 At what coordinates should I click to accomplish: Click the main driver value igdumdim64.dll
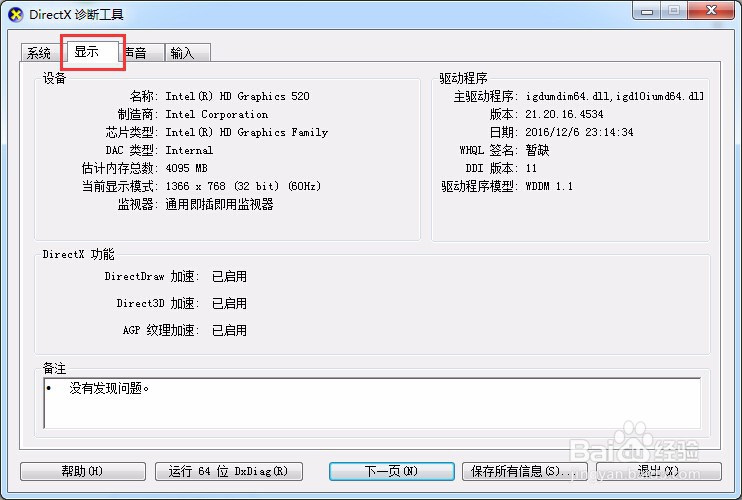(x=614, y=96)
